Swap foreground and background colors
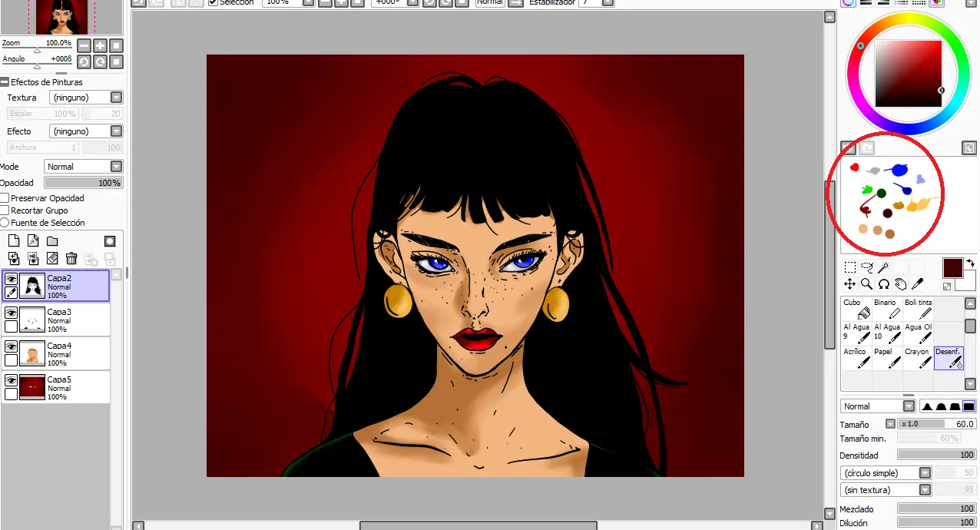 970,263
